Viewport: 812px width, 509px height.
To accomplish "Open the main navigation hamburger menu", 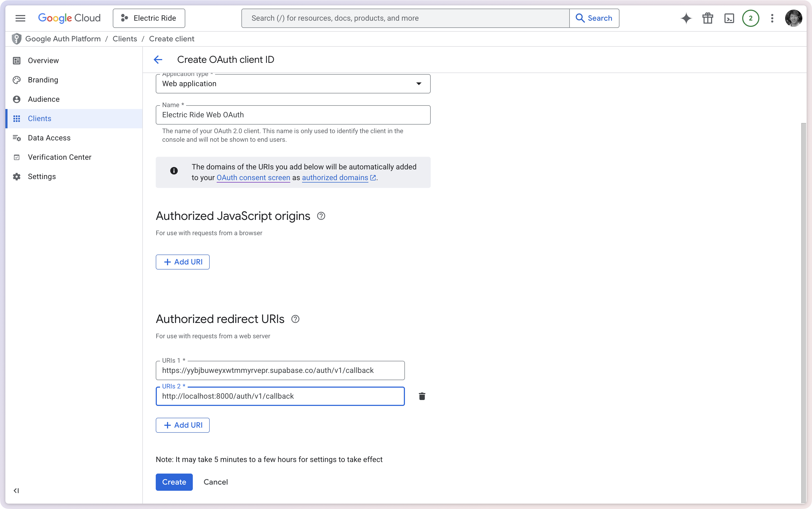I will click(x=20, y=18).
